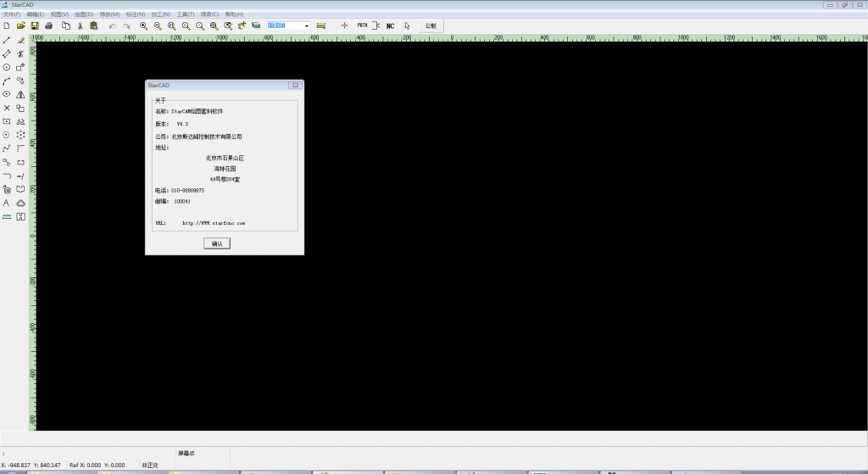Zoom in with the plus magnifier icon
868x474 pixels.
click(143, 25)
